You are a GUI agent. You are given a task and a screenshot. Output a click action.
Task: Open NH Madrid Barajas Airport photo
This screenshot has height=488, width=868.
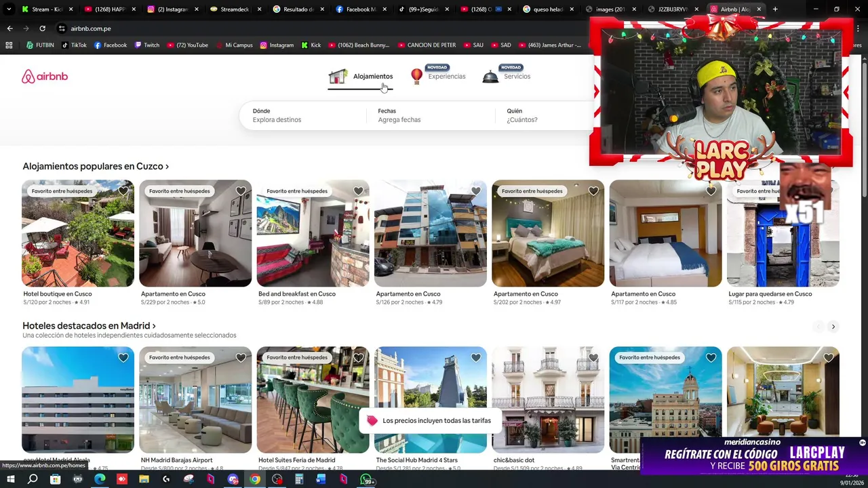(195, 400)
